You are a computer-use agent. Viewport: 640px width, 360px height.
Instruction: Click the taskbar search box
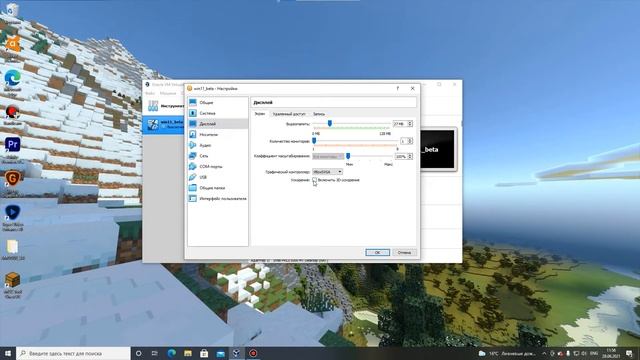(x=73, y=353)
